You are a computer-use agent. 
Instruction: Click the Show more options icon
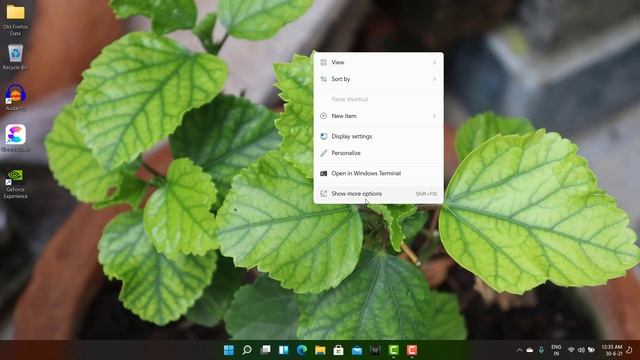click(323, 193)
